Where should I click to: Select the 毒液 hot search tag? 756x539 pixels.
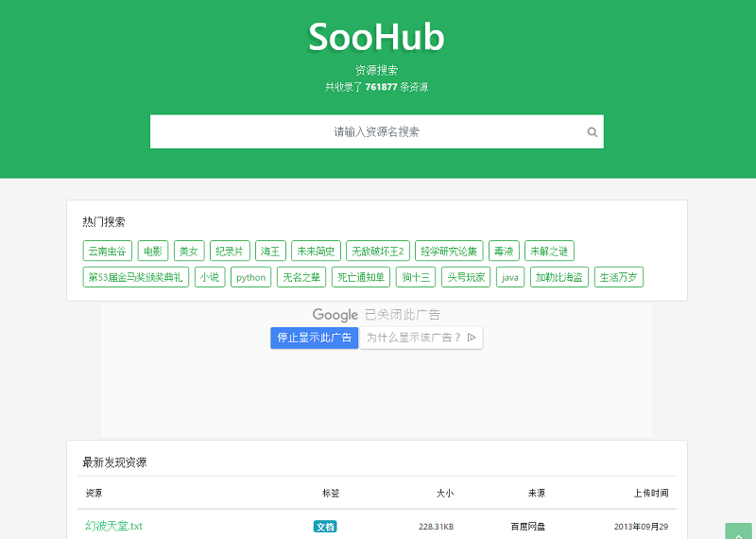(504, 251)
